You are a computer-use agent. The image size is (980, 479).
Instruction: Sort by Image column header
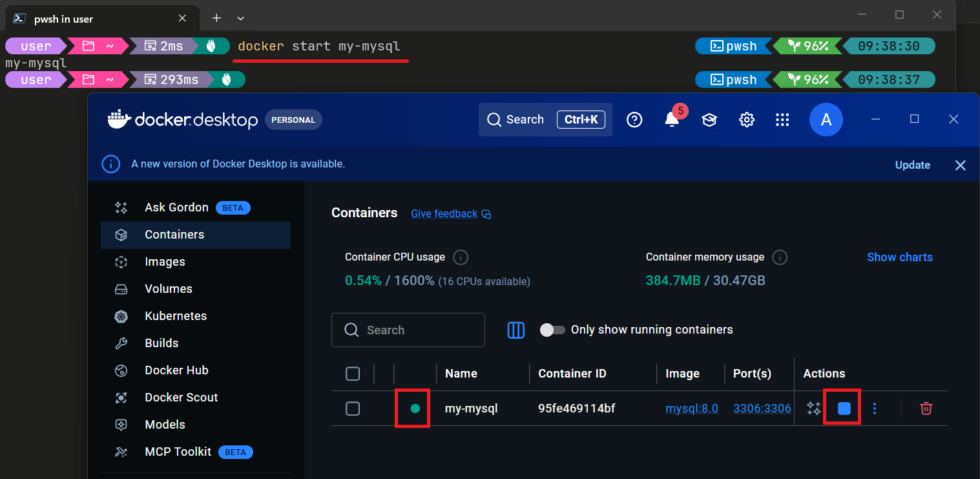click(x=682, y=374)
